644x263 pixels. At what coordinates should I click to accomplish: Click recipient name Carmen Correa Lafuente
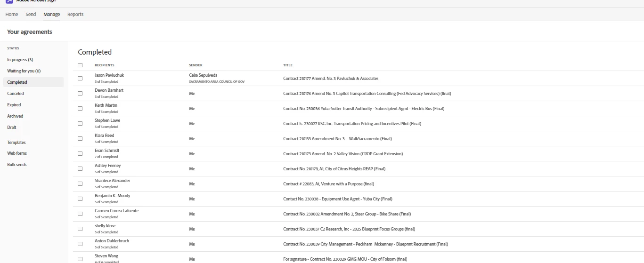pyautogui.click(x=117, y=211)
